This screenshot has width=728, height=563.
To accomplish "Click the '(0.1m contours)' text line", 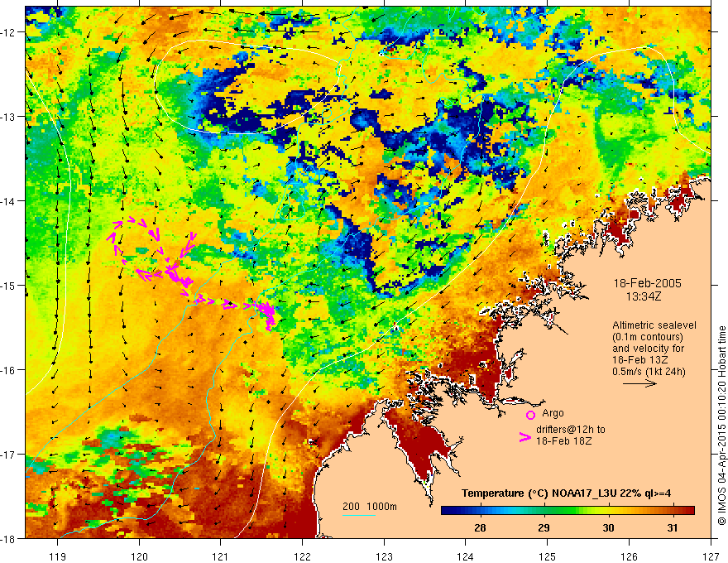I will [x=648, y=337].
